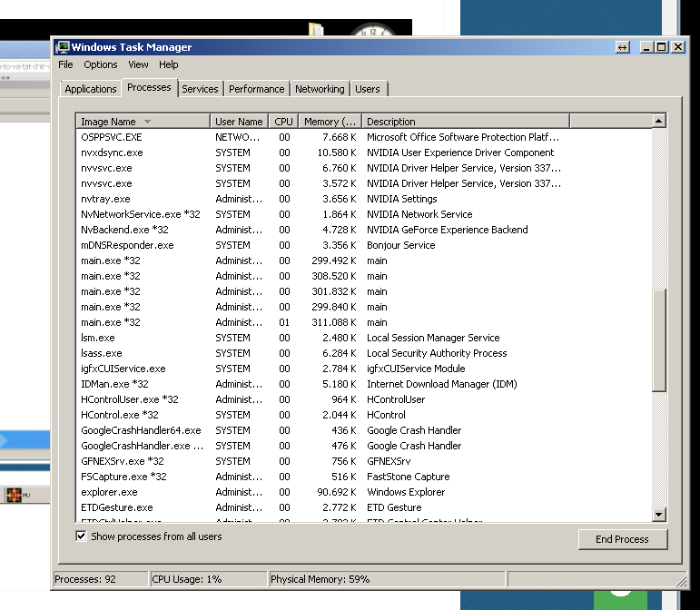
Task: Select the HControlUser.exe *32 process
Action: tap(364, 399)
